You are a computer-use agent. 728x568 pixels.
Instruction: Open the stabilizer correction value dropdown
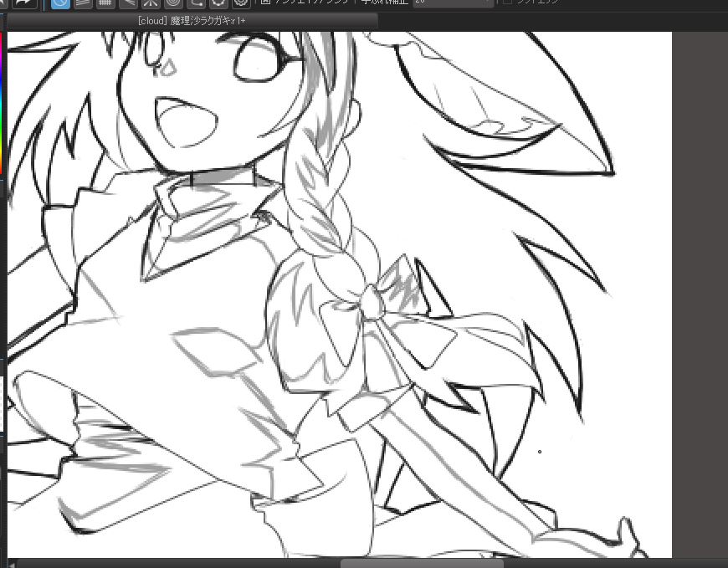click(x=453, y=3)
